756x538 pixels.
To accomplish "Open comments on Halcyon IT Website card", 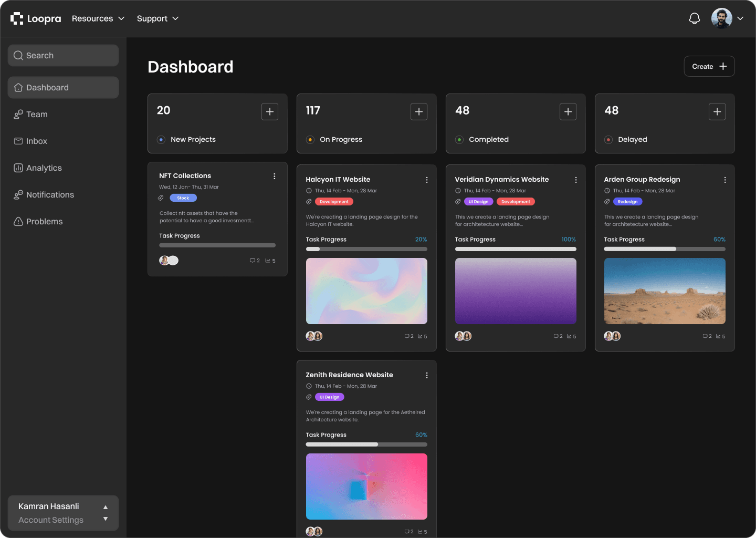I will click(409, 336).
